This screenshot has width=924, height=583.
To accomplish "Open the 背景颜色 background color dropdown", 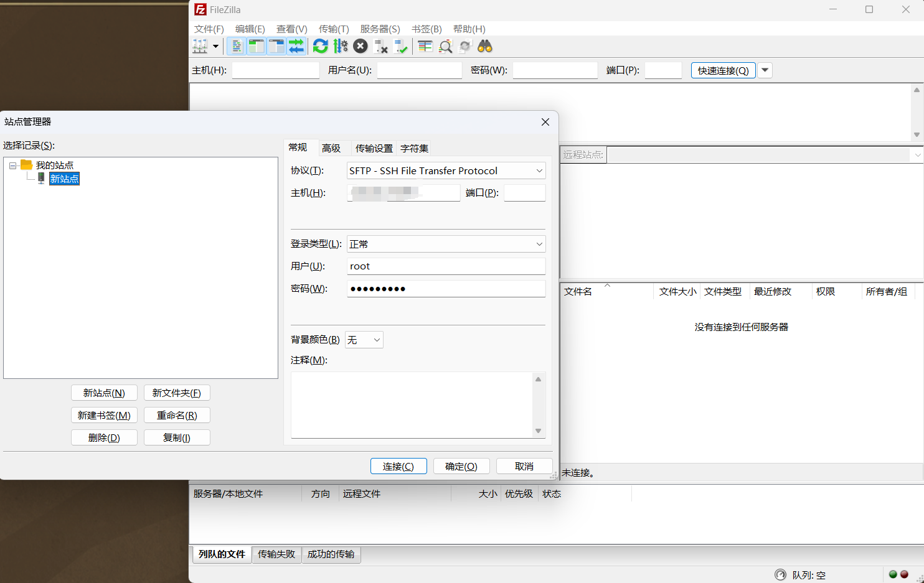I will (364, 340).
